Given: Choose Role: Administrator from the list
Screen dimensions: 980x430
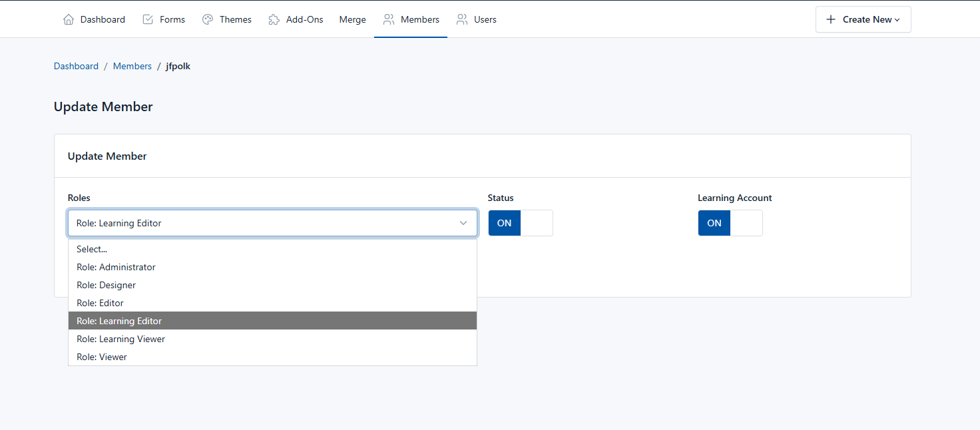Looking at the screenshot, I should tap(116, 267).
